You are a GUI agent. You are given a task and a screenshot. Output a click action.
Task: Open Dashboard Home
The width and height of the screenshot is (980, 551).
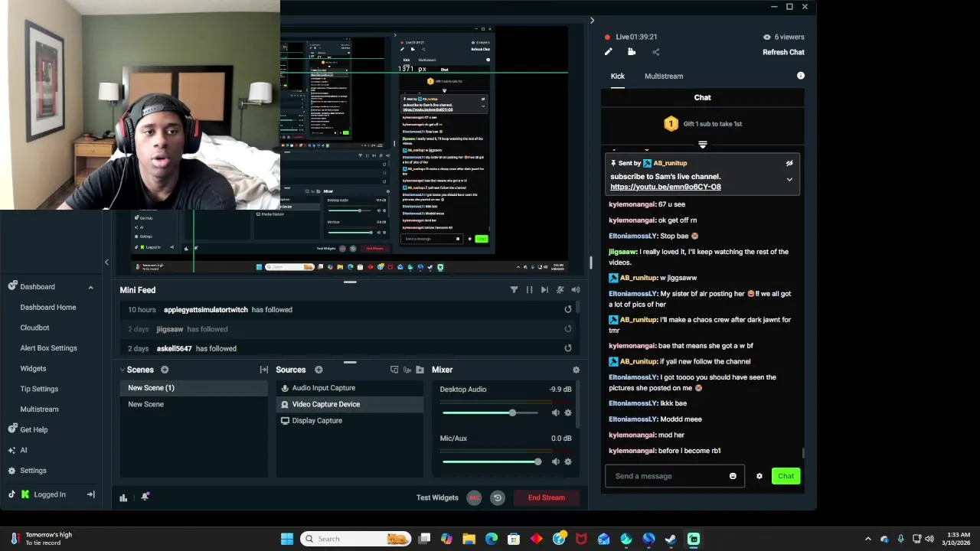[48, 307]
